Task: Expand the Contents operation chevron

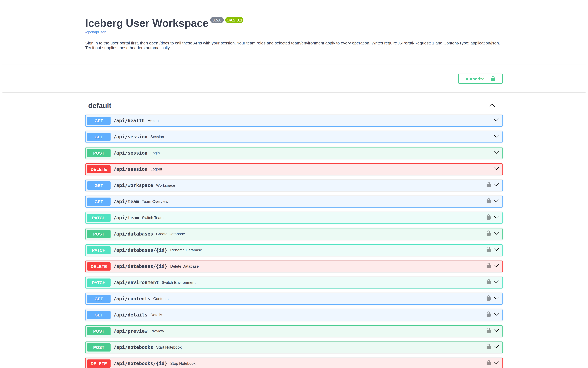Action: (x=496, y=298)
